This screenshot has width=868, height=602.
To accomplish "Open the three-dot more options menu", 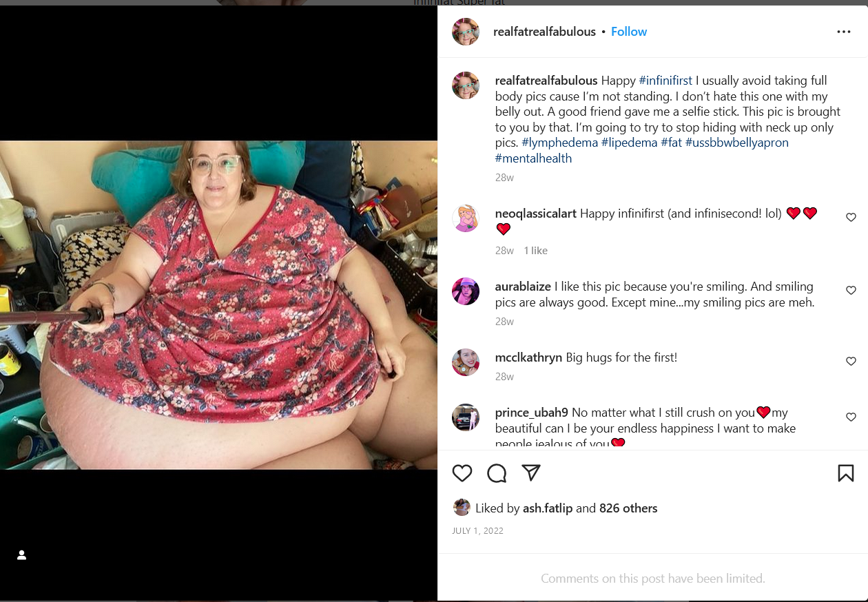I will pyautogui.click(x=844, y=32).
